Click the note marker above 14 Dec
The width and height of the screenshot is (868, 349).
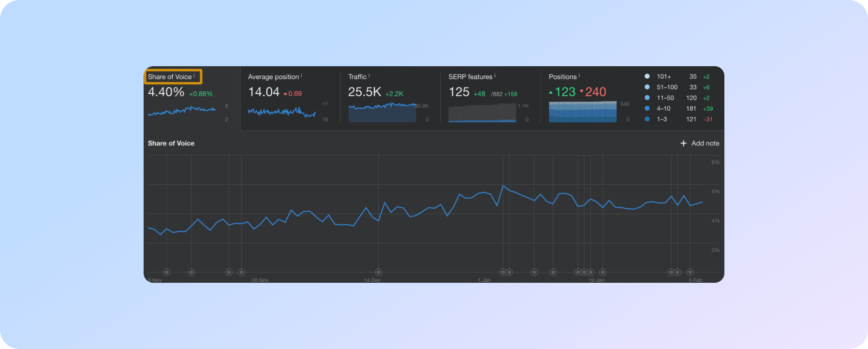coord(379,272)
